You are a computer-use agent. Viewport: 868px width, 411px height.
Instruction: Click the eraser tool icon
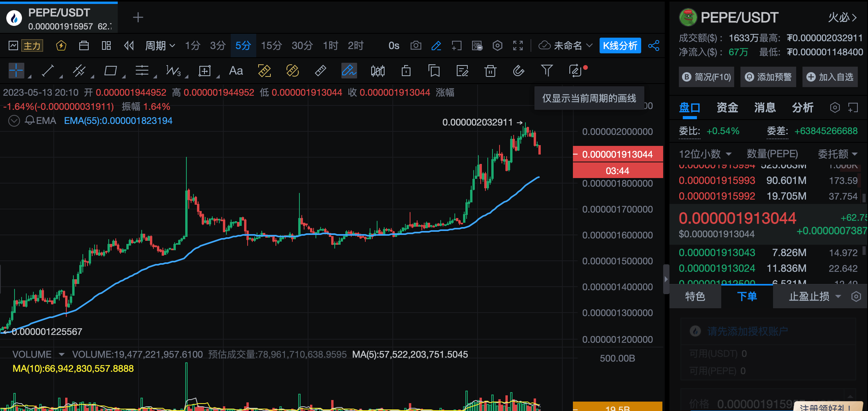click(519, 71)
